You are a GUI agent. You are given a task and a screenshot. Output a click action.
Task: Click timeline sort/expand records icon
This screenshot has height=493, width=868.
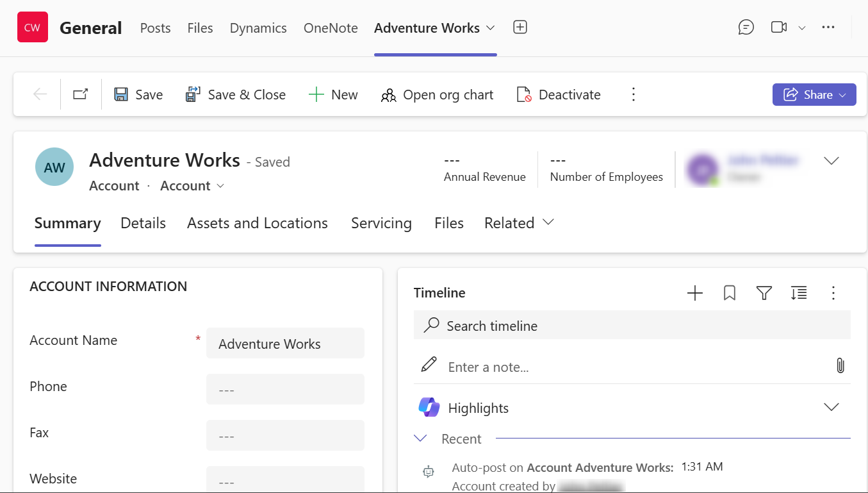coord(798,293)
